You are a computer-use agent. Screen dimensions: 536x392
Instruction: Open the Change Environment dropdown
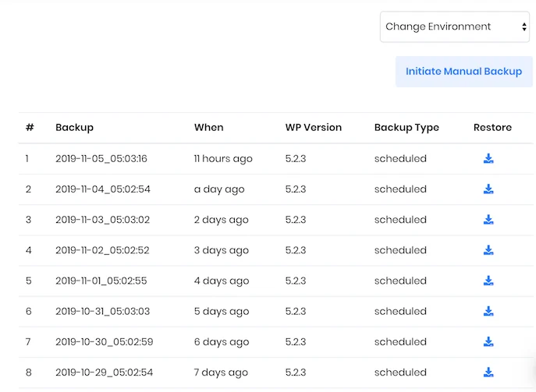tap(455, 26)
